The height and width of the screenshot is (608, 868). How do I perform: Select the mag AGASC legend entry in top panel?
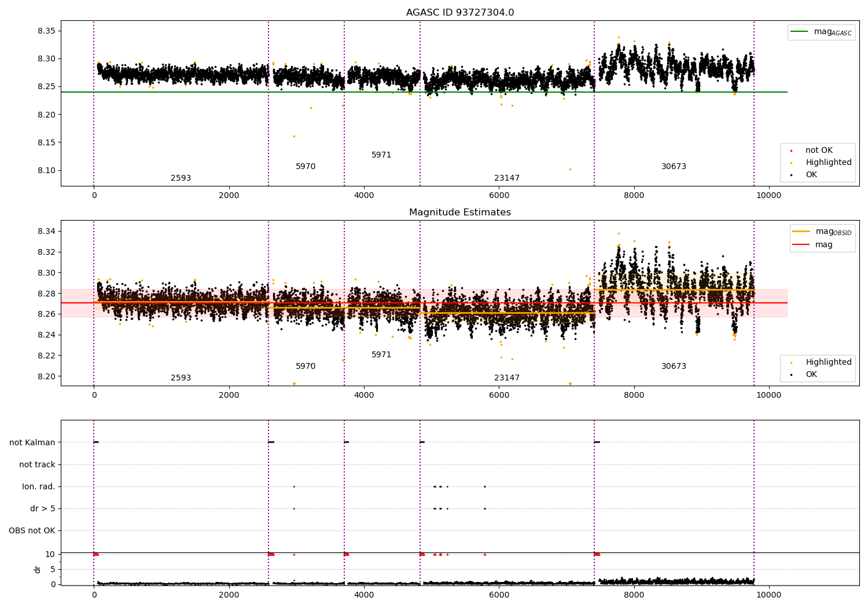822,32
